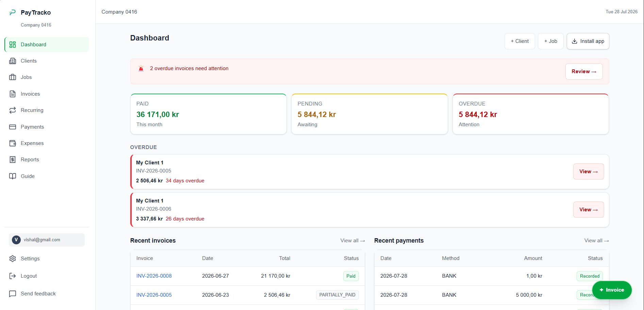
Task: Click '26 days overdue' text
Action: pos(185,219)
